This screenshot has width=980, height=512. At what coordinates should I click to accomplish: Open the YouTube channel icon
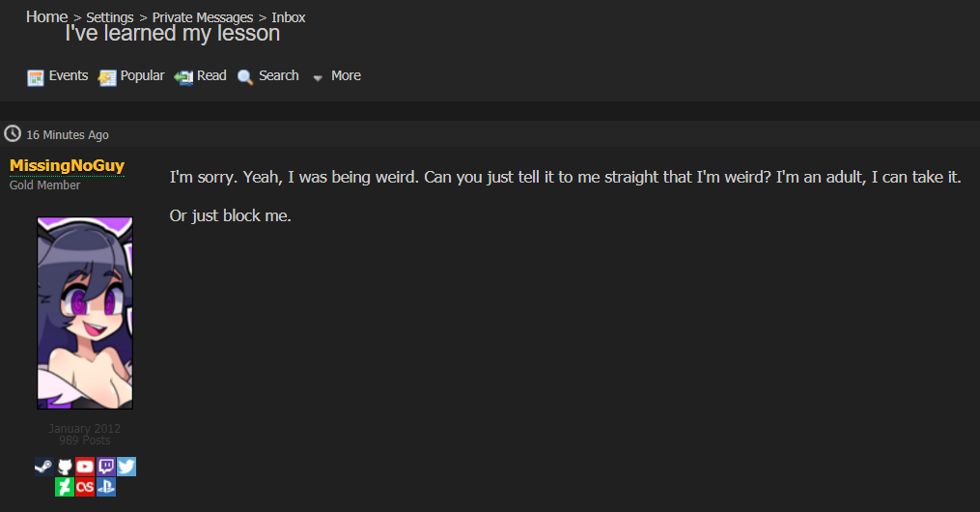tap(85, 467)
